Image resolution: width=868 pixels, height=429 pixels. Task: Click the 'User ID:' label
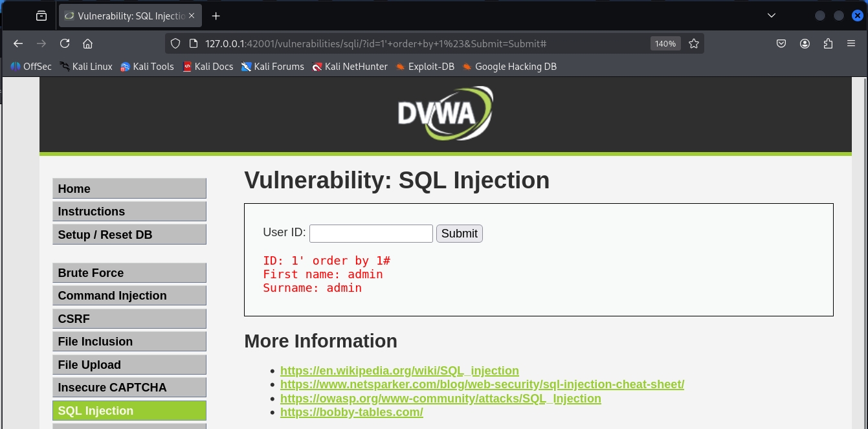(284, 233)
